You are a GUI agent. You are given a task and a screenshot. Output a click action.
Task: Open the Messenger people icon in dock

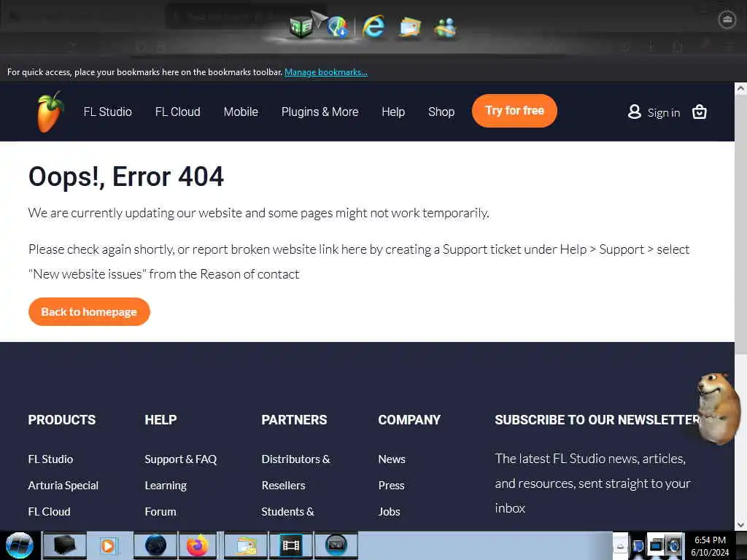[446, 28]
